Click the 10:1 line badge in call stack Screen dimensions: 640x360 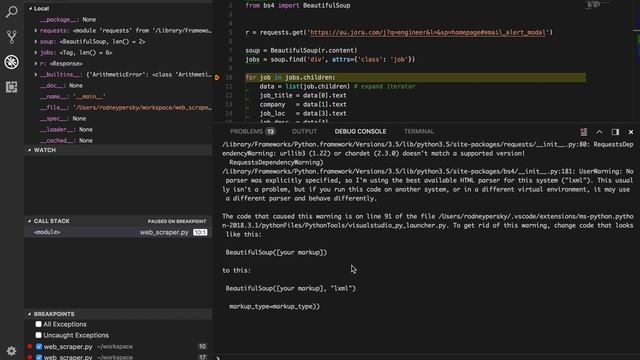[x=200, y=232]
